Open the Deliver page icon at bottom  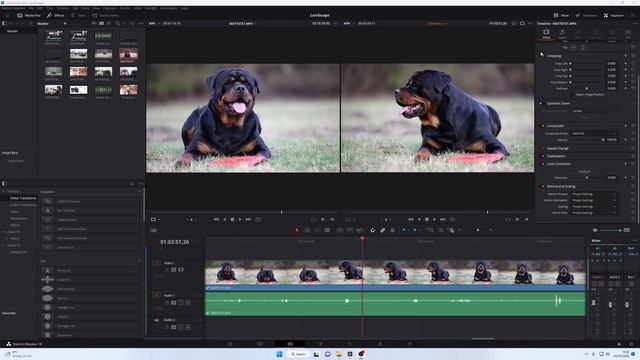click(x=410, y=344)
